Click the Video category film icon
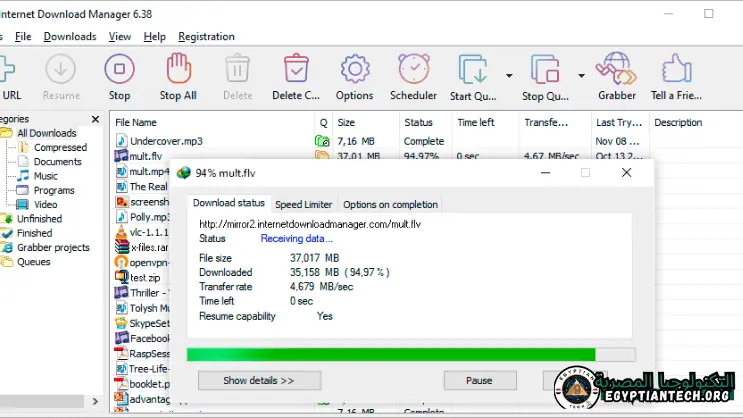 click(x=22, y=204)
